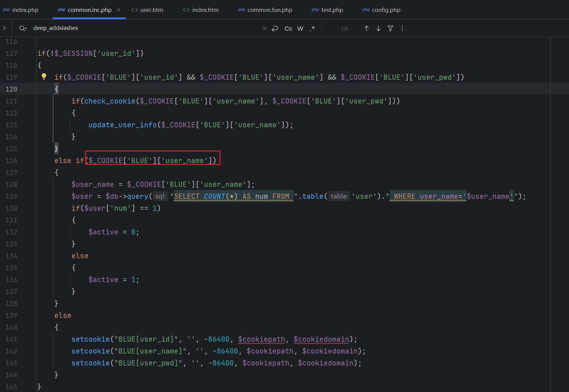Switch to common.fun.php tab
This screenshot has width=569, height=392.
pos(265,10)
